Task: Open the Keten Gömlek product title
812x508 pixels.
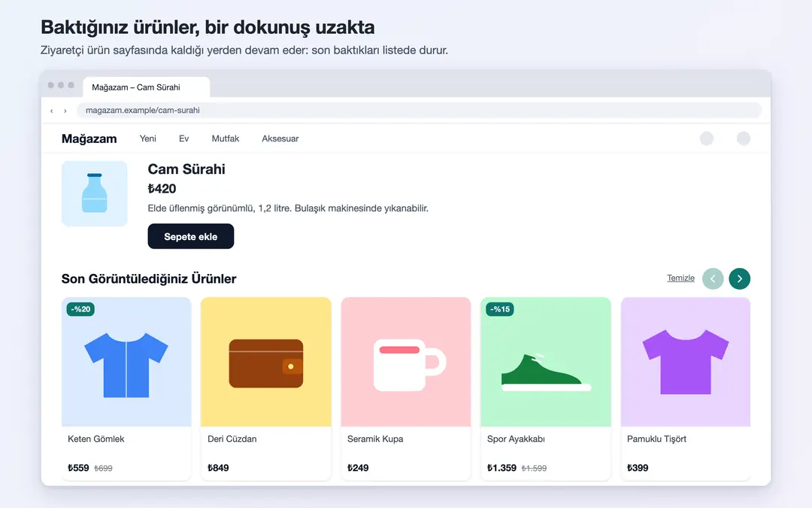Action: point(95,439)
